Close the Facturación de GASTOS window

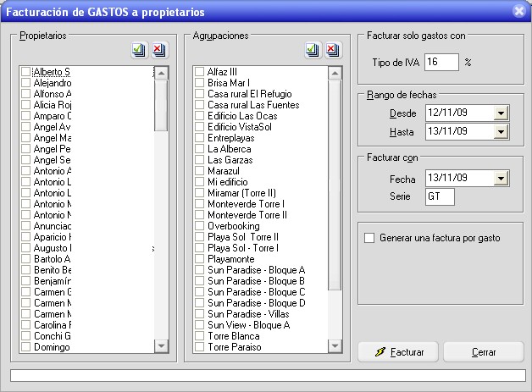pos(518,11)
